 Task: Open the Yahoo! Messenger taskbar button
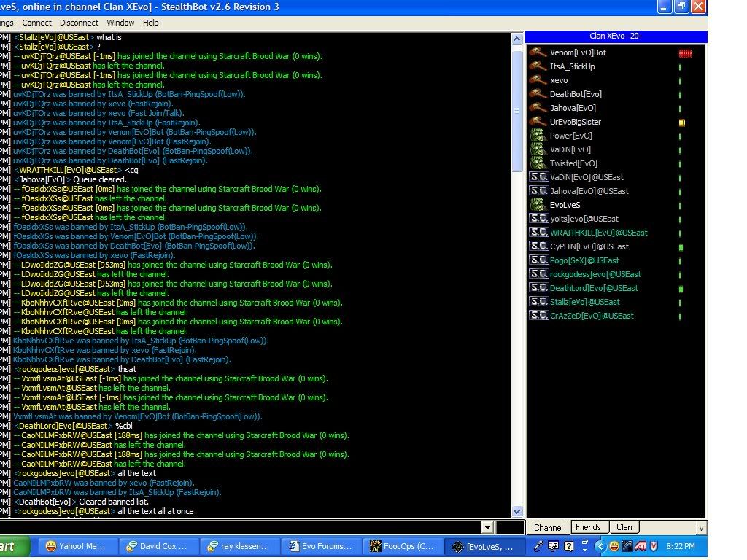point(76,545)
